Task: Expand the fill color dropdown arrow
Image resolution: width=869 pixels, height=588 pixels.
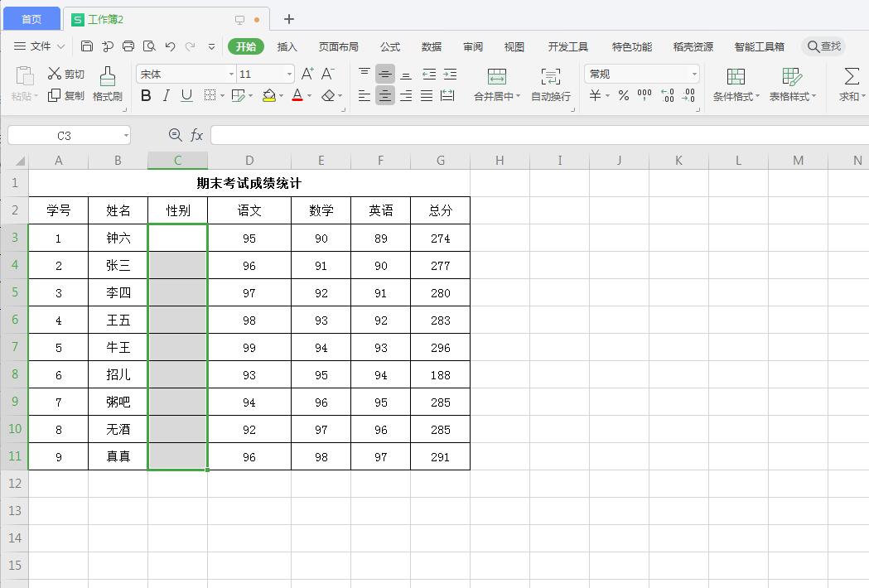Action: tap(281, 95)
